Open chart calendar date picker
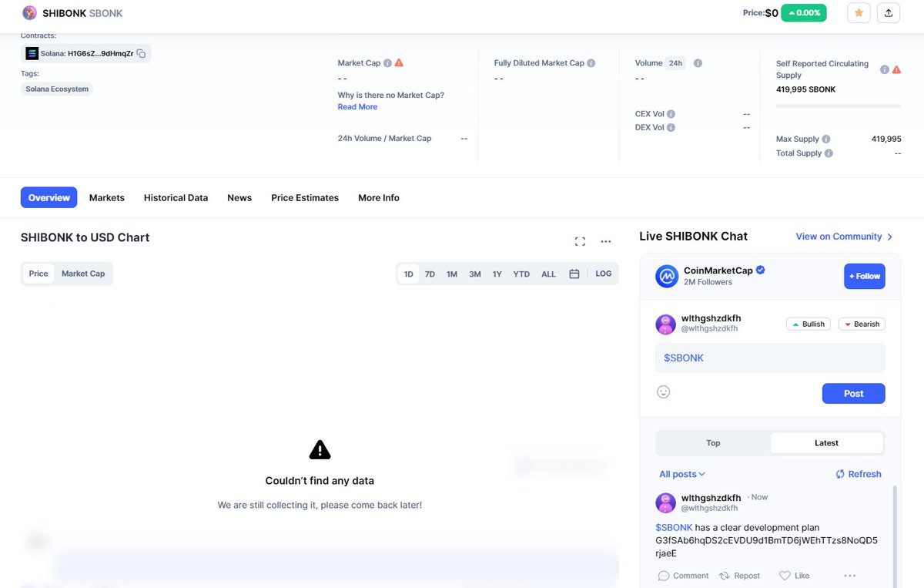The image size is (924, 588). click(x=574, y=274)
